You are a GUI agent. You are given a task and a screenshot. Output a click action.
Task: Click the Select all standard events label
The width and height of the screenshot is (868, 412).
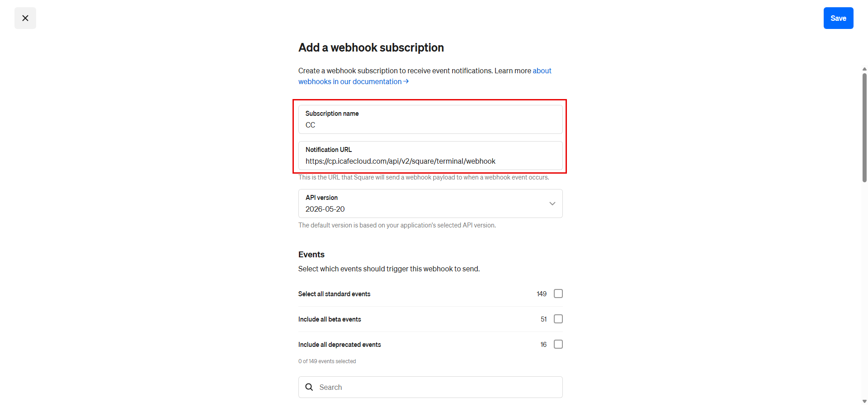click(334, 294)
